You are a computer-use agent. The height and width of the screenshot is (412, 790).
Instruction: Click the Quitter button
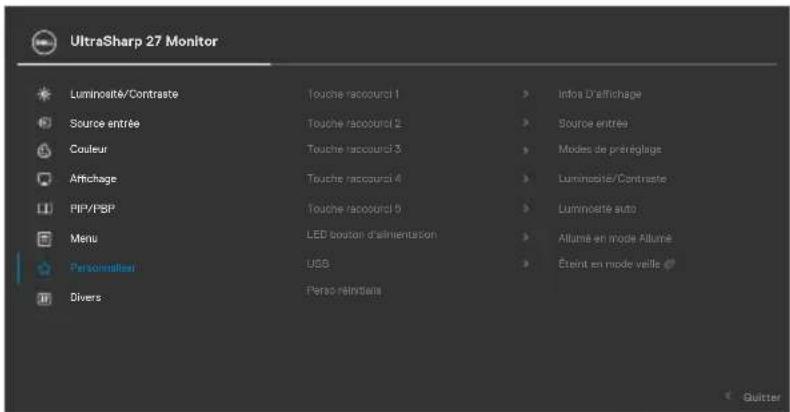coord(762,397)
